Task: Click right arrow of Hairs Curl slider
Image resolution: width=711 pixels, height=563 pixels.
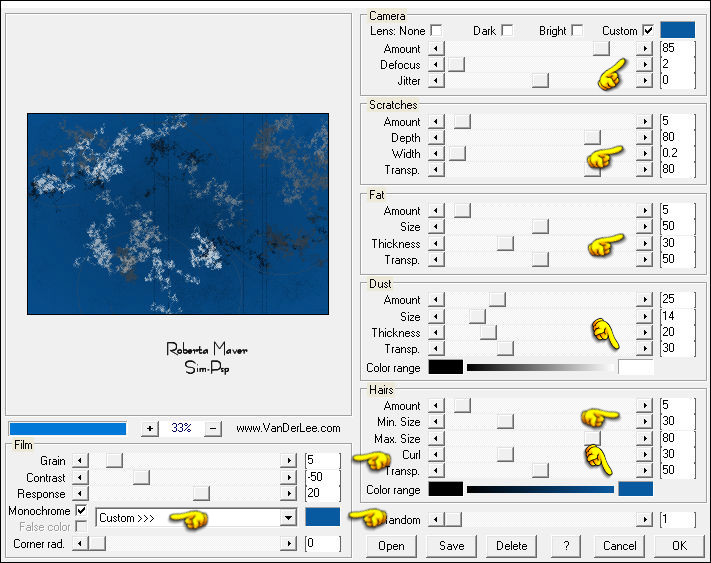Action: point(645,454)
